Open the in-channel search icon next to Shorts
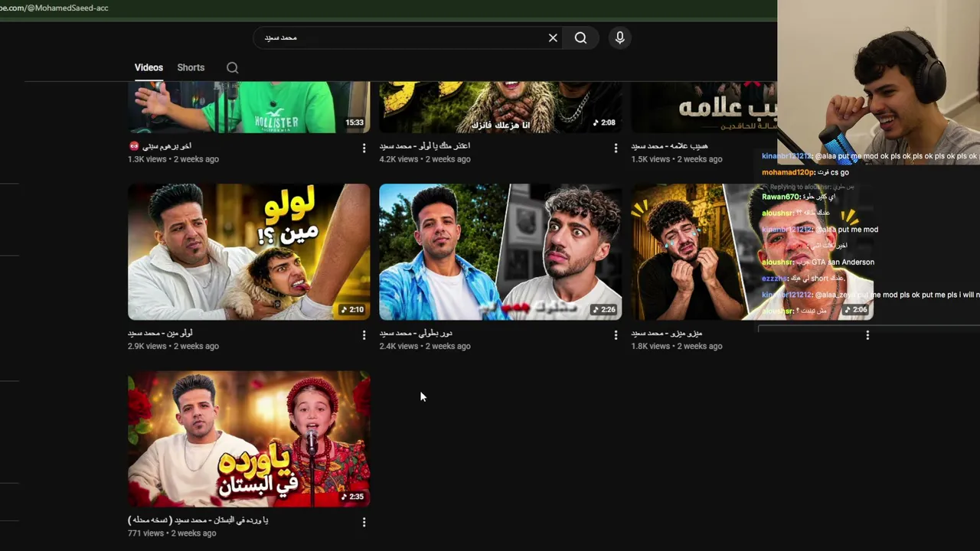 (x=233, y=67)
